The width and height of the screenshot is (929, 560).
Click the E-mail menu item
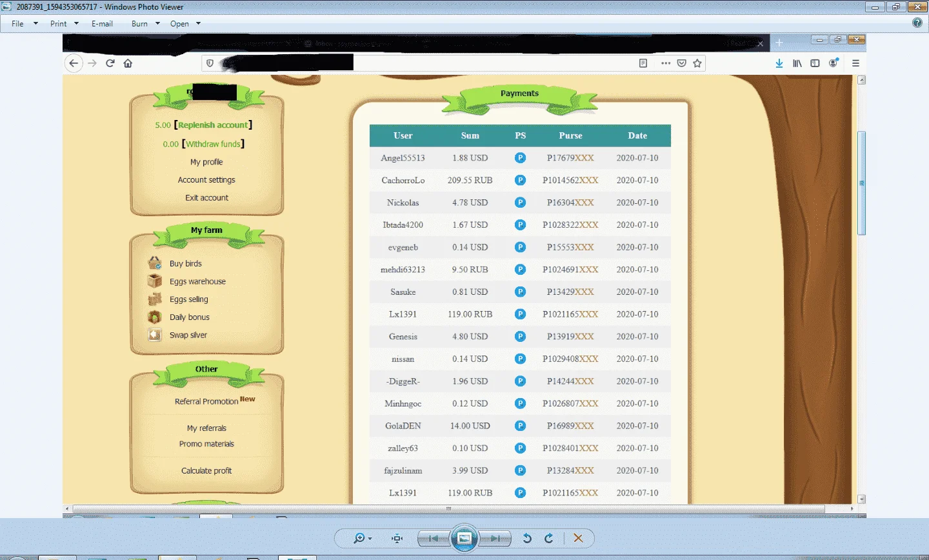pyautogui.click(x=102, y=24)
